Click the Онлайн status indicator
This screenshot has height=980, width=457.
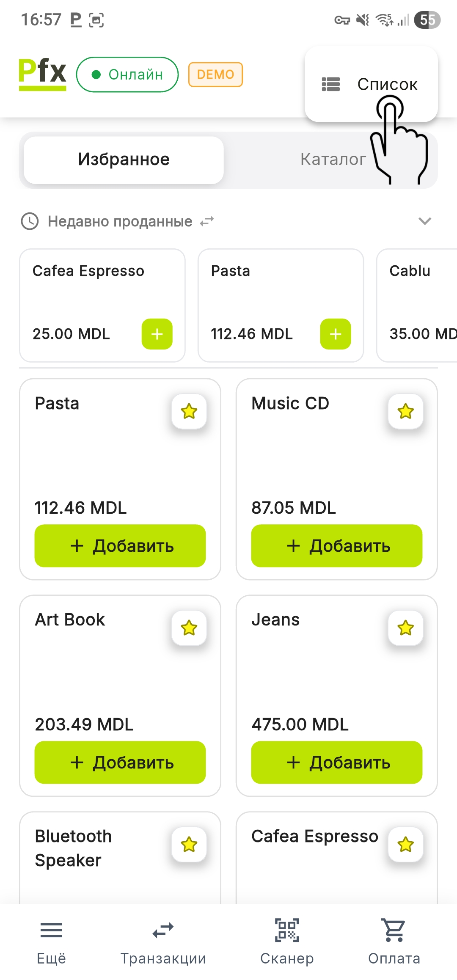coord(127,74)
